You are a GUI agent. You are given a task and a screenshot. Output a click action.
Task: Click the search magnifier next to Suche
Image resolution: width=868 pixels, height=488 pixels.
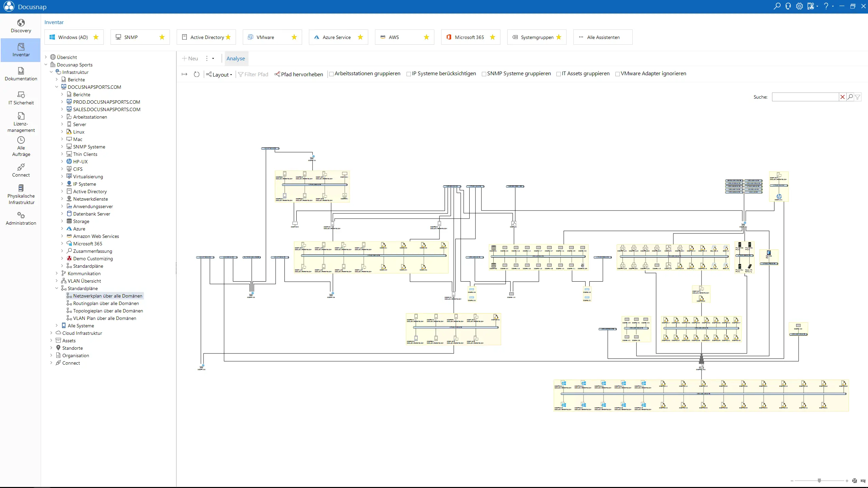click(x=850, y=97)
